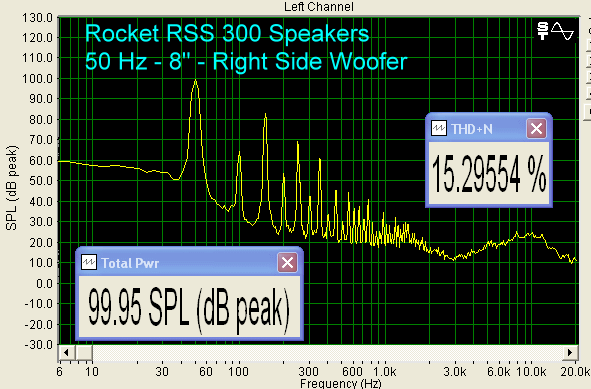Click the horizontal scrollbar left arrow
The width and height of the screenshot is (591, 389).
(66, 353)
